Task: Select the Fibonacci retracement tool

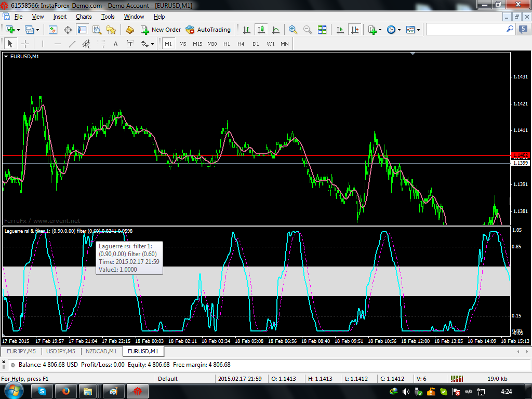Action: [x=101, y=44]
